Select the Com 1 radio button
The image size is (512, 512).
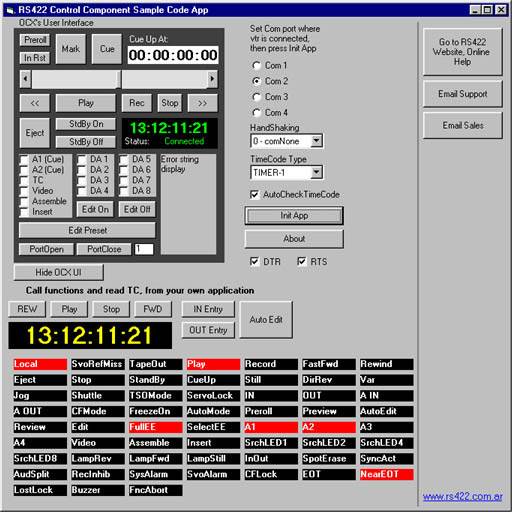pyautogui.click(x=256, y=65)
